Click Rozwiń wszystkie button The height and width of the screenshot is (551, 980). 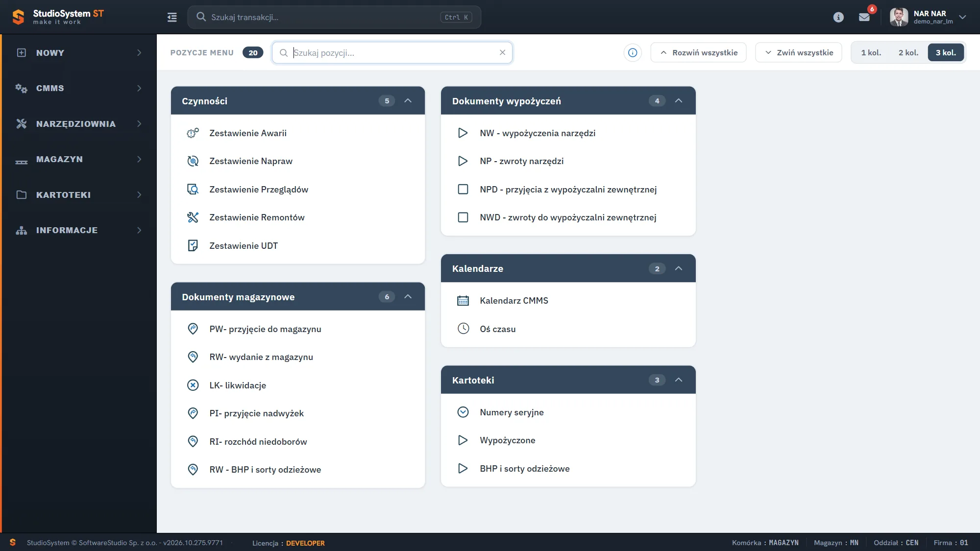[698, 52]
